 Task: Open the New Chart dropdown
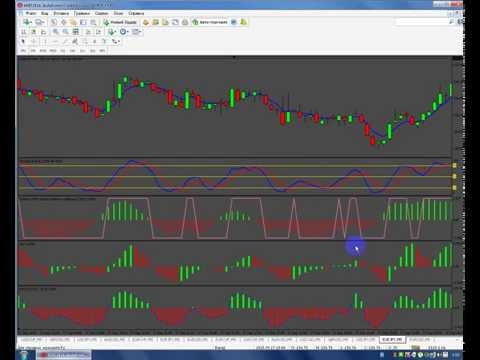27,22
